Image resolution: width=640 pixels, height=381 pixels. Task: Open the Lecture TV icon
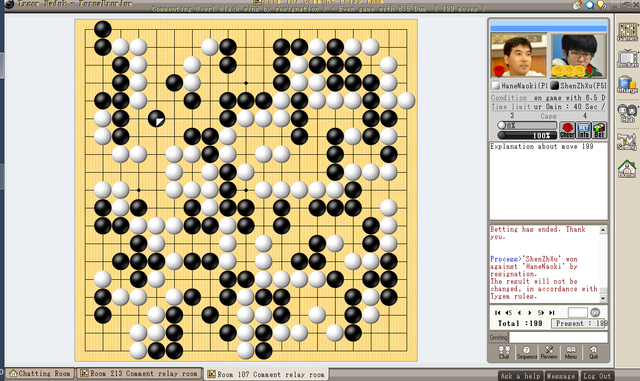point(627,58)
